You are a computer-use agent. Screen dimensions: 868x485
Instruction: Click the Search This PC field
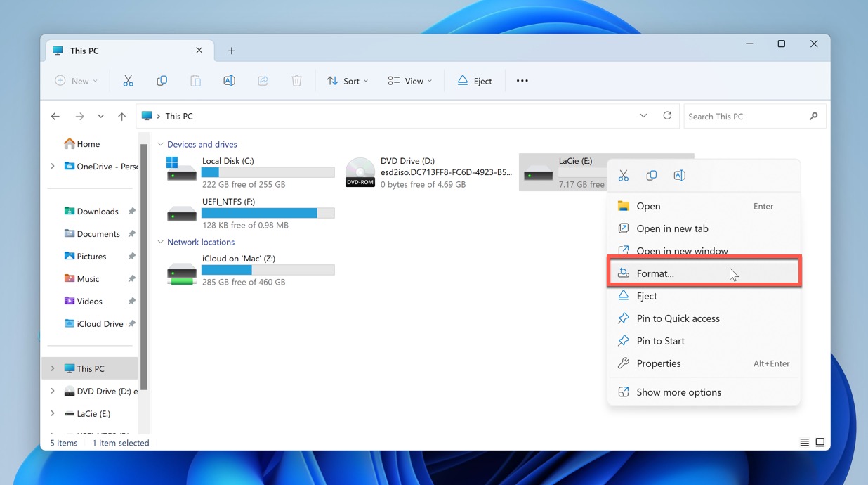(744, 117)
